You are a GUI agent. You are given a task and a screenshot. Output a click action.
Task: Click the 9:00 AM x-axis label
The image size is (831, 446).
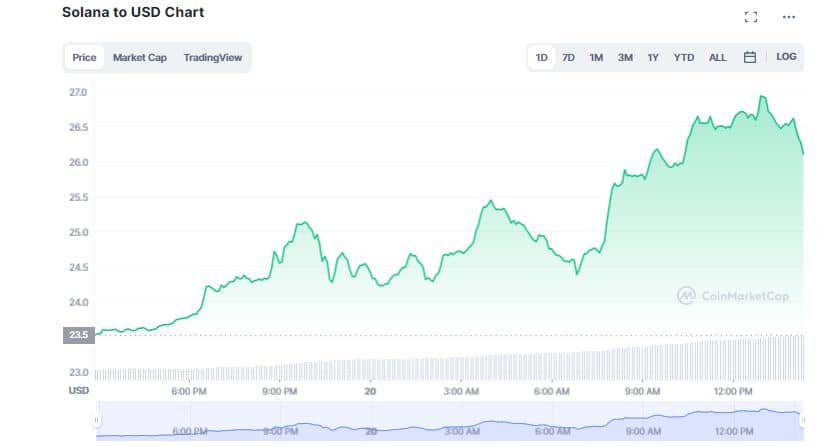(x=642, y=391)
